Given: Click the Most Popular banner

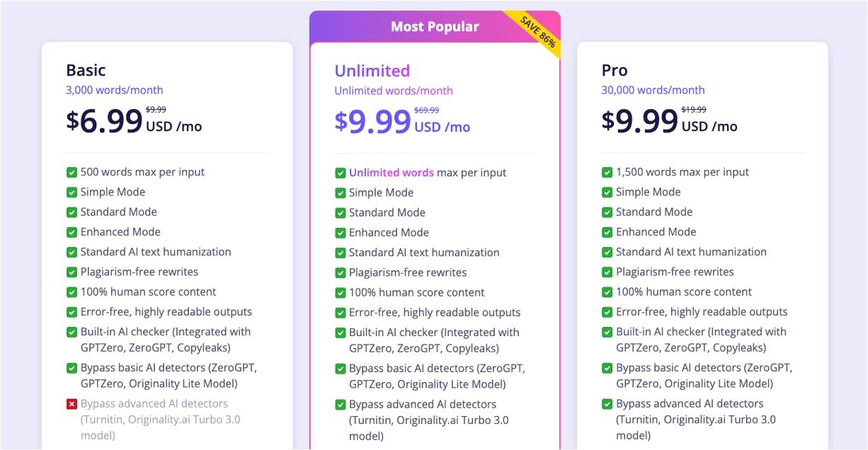Looking at the screenshot, I should coord(435,27).
